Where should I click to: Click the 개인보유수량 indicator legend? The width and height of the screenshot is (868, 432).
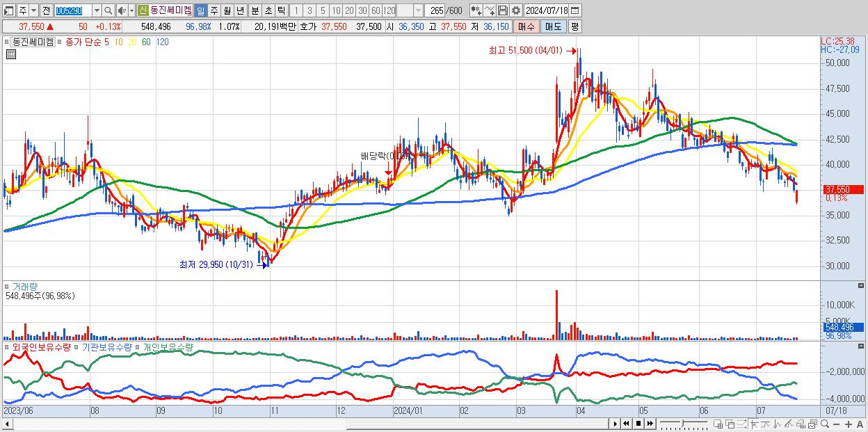[x=167, y=346]
